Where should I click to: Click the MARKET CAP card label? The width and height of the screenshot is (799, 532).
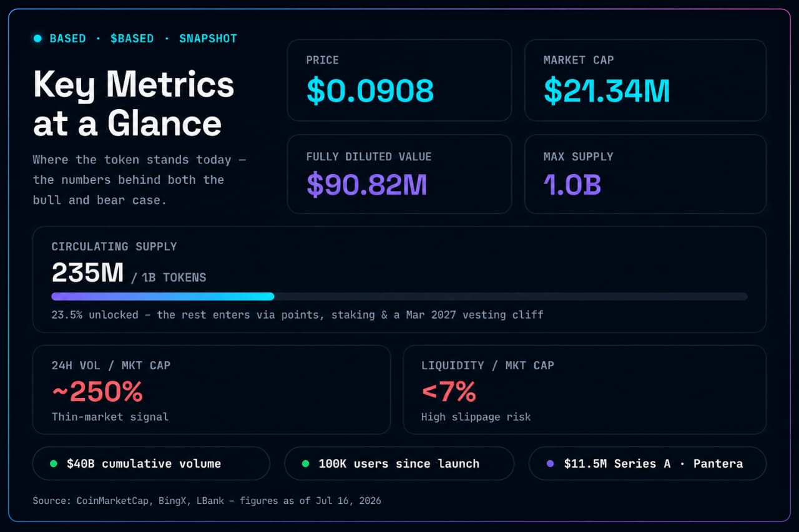tap(579, 60)
